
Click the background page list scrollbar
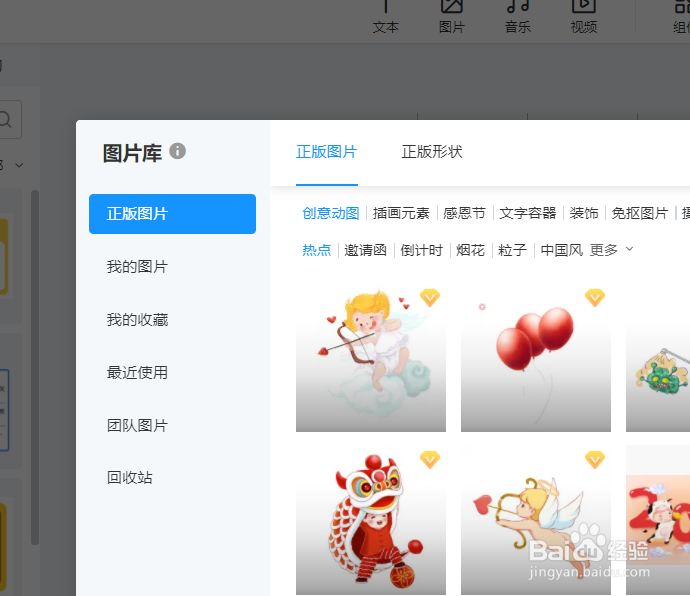point(35,368)
